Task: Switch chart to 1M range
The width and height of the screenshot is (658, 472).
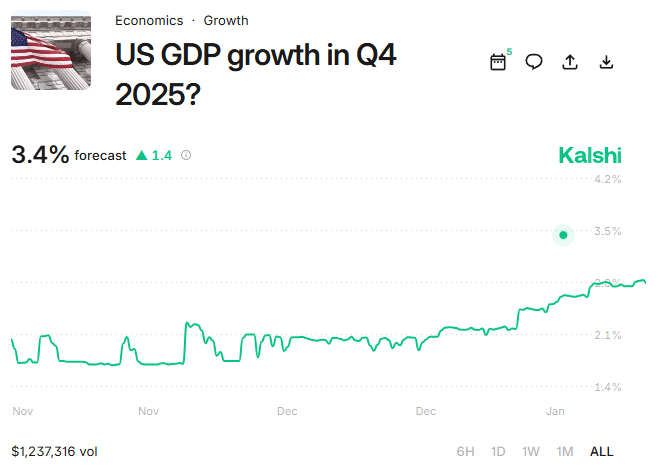Action: tap(565, 451)
